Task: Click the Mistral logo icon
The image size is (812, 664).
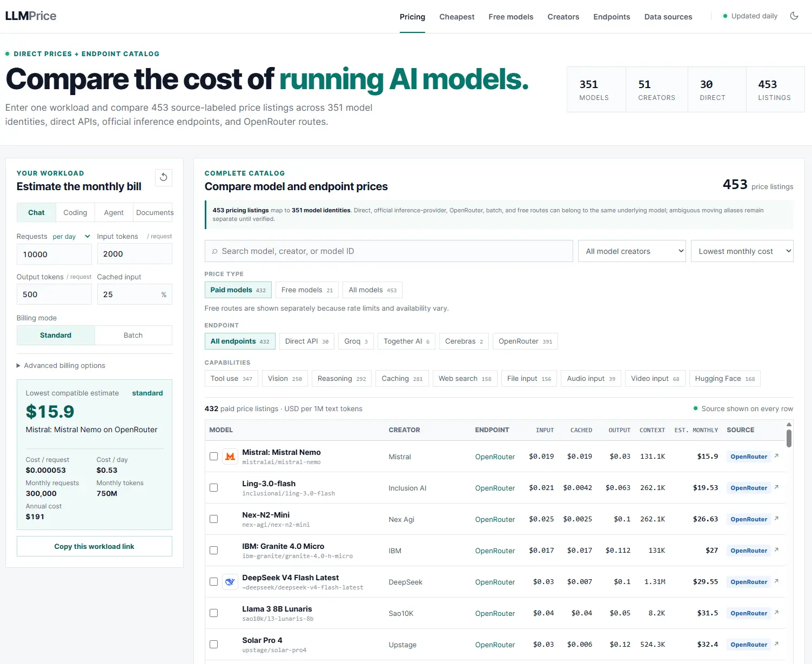Action: [230, 457]
